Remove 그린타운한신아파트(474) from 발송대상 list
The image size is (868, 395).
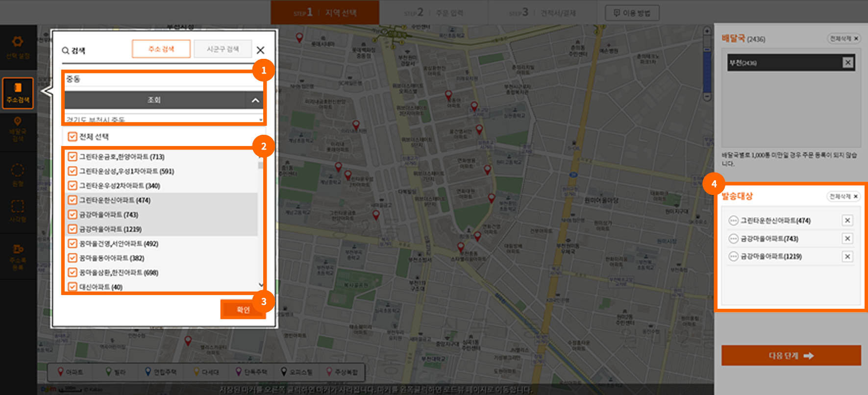[847, 221]
